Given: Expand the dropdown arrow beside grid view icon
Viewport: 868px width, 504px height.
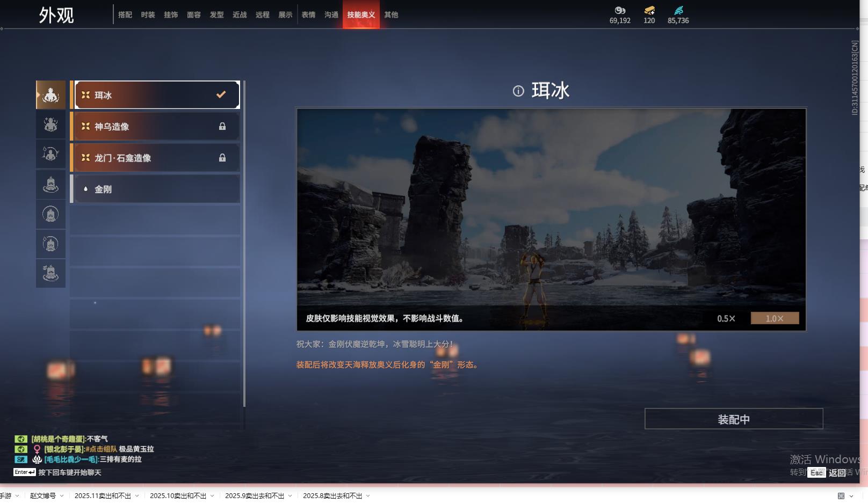Looking at the screenshot, I should tap(851, 496).
